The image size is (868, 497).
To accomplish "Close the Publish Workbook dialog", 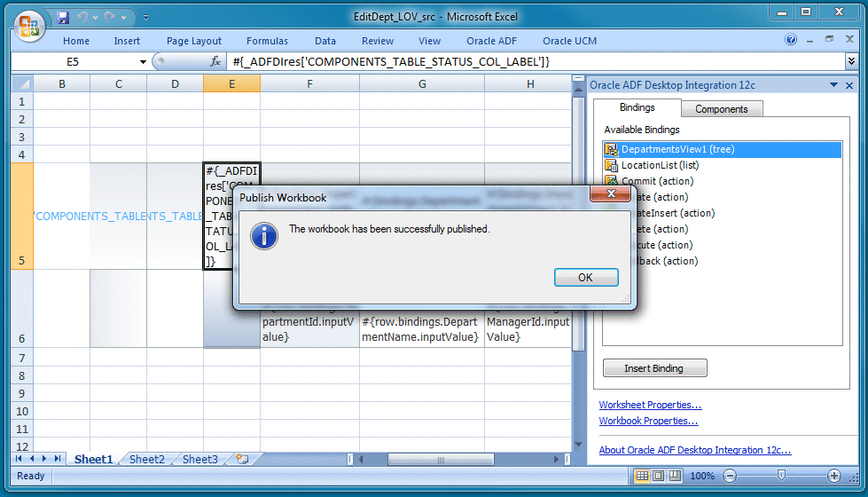I will [x=611, y=193].
